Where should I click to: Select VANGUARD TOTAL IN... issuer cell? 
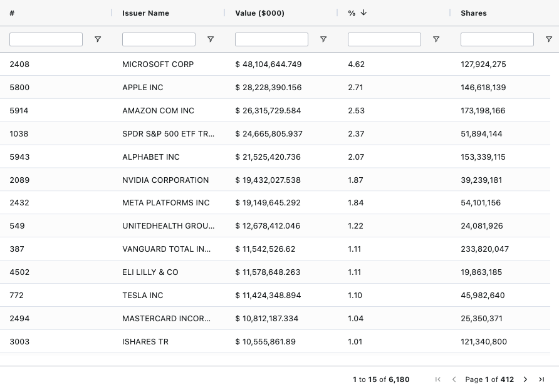[167, 249]
